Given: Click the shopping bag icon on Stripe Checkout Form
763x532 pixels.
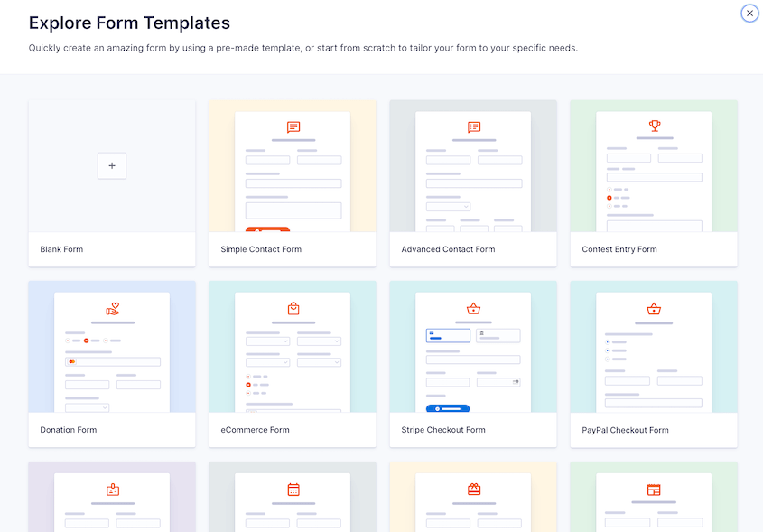Looking at the screenshot, I should (x=472, y=309).
